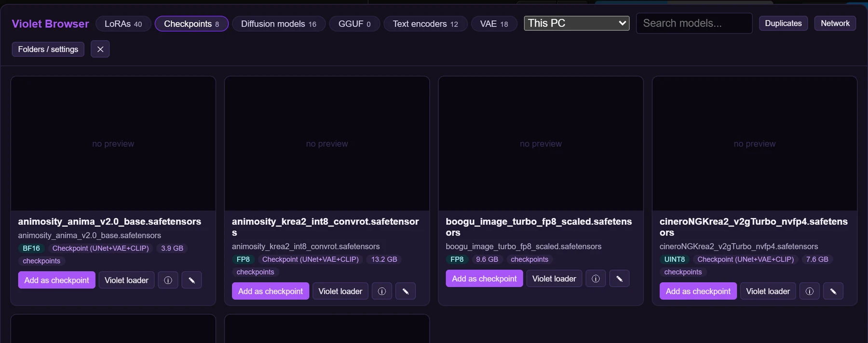Click pencil edit icon on animosity_krea2_int8_convrot card
The width and height of the screenshot is (868, 343).
tap(406, 291)
